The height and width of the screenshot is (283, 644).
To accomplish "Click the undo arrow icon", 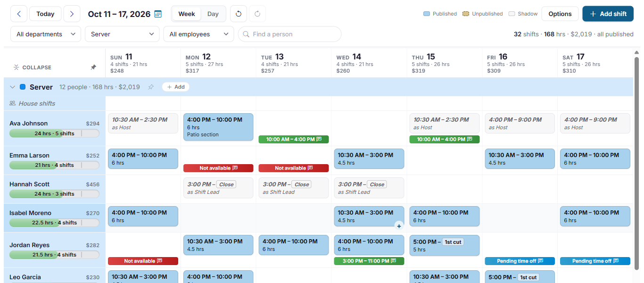I will tap(239, 14).
